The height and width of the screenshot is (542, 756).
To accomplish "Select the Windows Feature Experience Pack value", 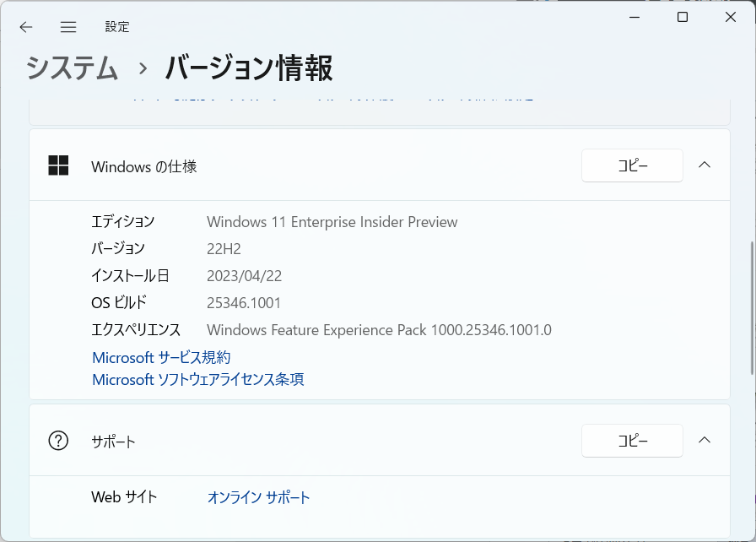I will tap(379, 330).
